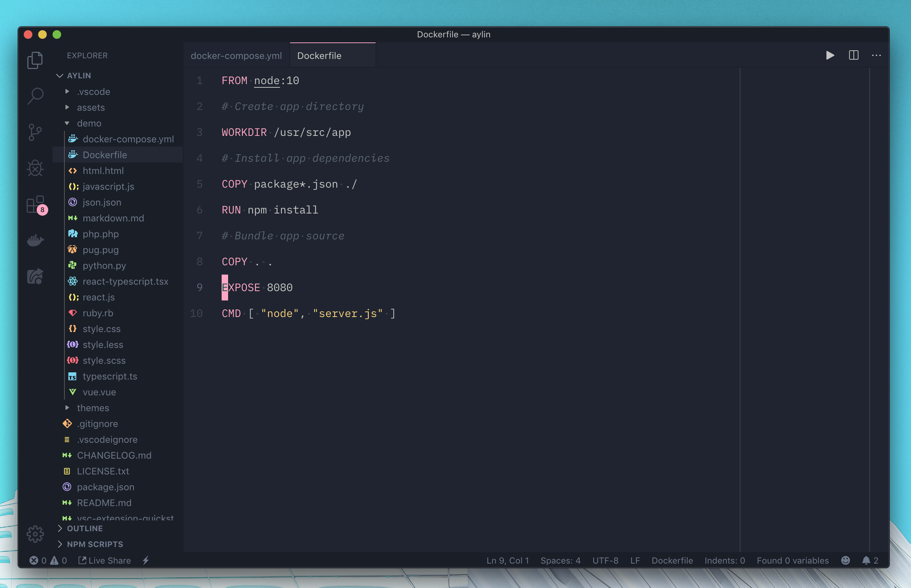Split the editor into two panes
The height and width of the screenshot is (588, 911).
point(853,55)
